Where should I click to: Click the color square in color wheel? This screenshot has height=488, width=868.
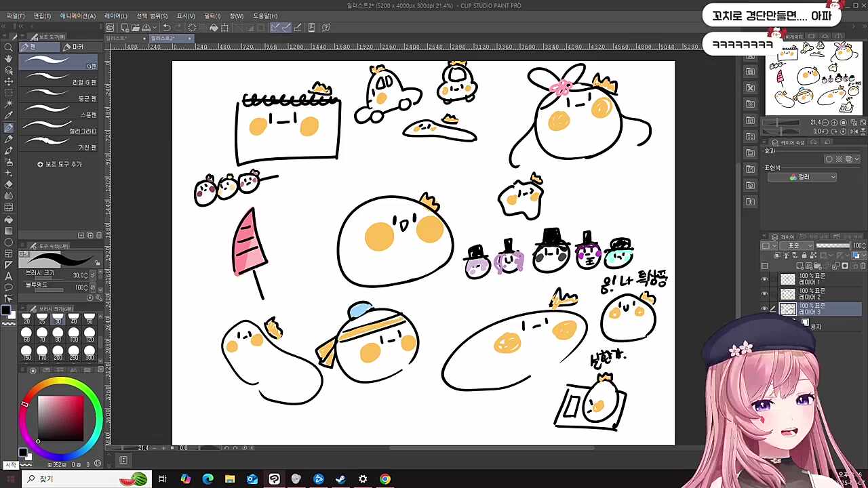pyautogui.click(x=60, y=417)
